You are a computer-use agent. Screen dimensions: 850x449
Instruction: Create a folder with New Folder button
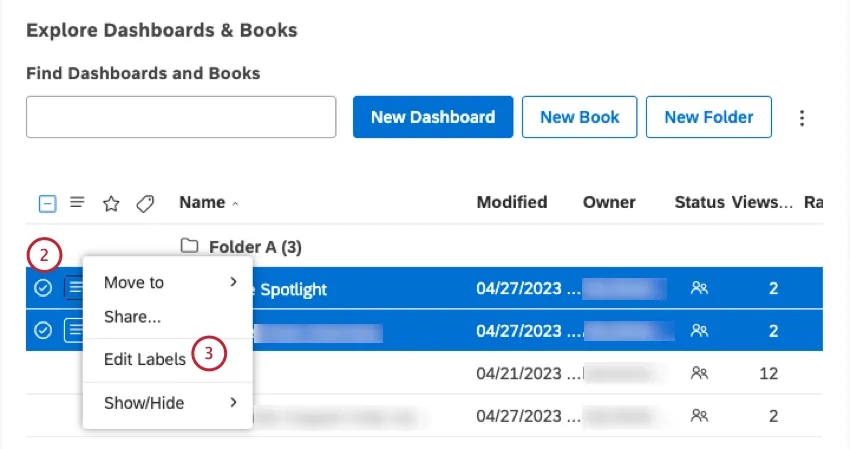pyautogui.click(x=708, y=117)
